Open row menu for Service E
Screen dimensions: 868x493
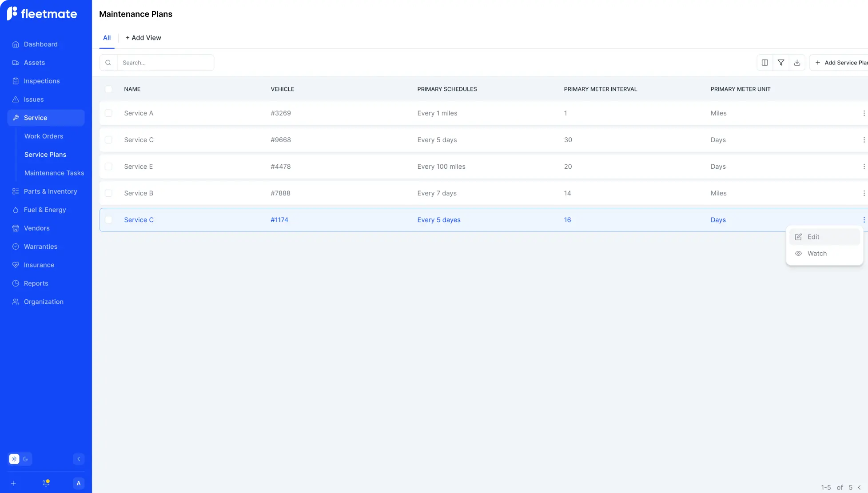pos(864,167)
